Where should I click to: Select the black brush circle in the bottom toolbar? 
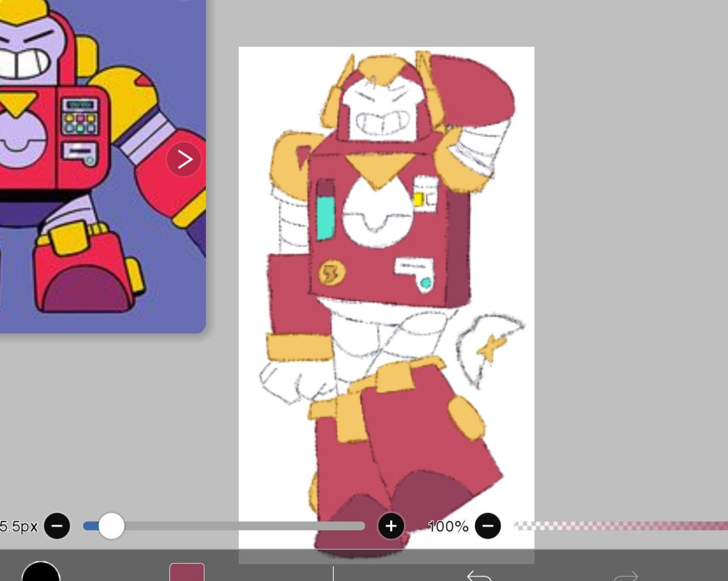click(x=41, y=572)
